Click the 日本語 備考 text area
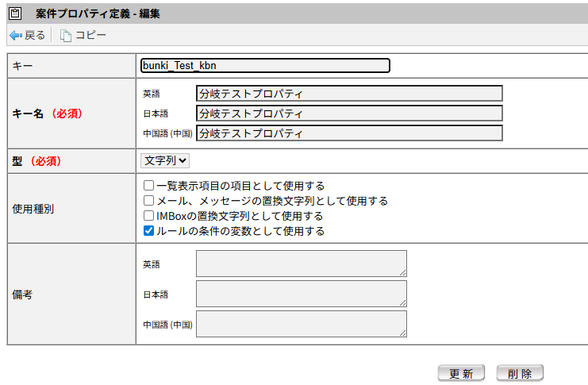 coord(301,294)
